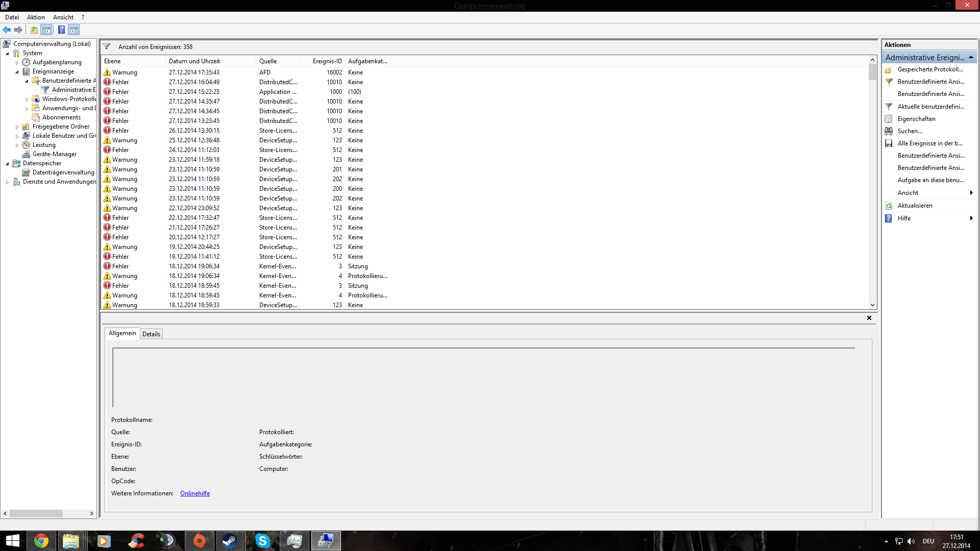Click the up-one-level folder toolbar icon
This screenshot has height=551, width=980.
(34, 30)
